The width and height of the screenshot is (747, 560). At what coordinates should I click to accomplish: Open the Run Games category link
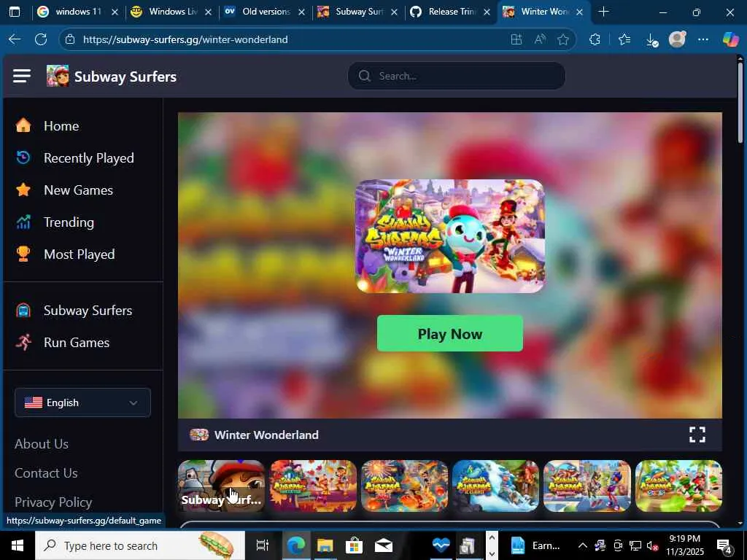tap(77, 343)
